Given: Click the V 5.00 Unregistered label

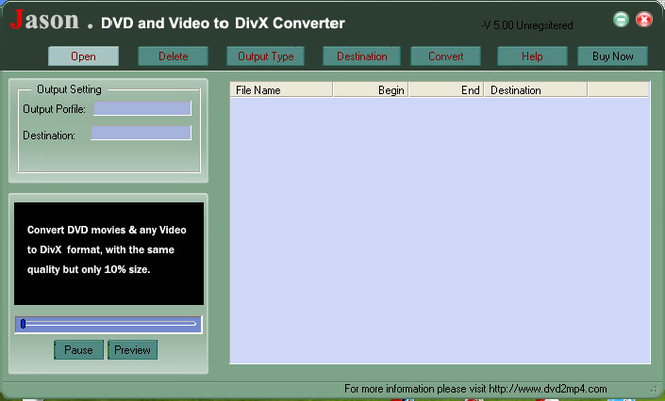Looking at the screenshot, I should (527, 25).
